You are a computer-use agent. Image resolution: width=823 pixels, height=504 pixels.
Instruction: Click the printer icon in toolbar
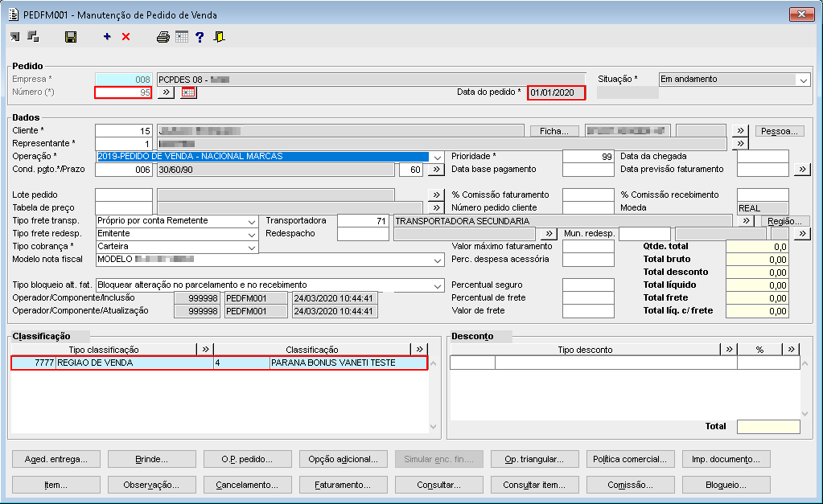tap(163, 37)
